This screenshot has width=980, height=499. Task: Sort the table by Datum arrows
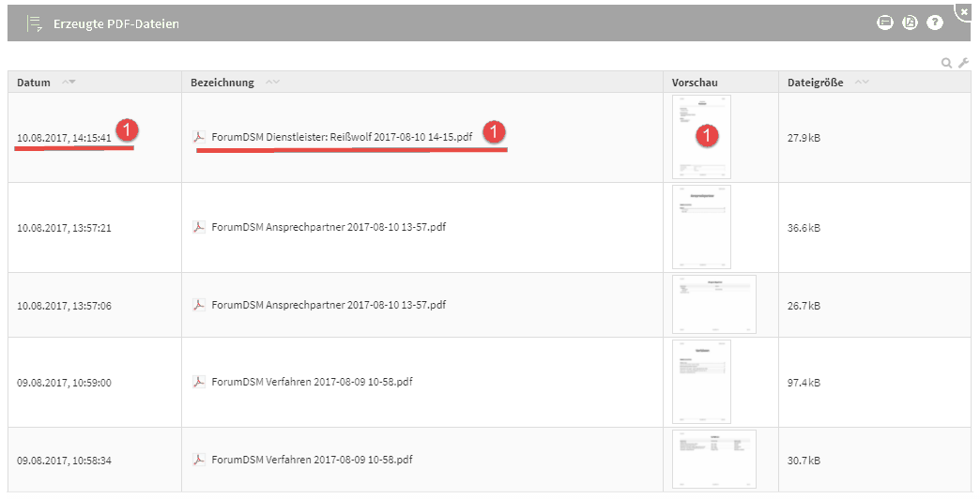coord(69,82)
